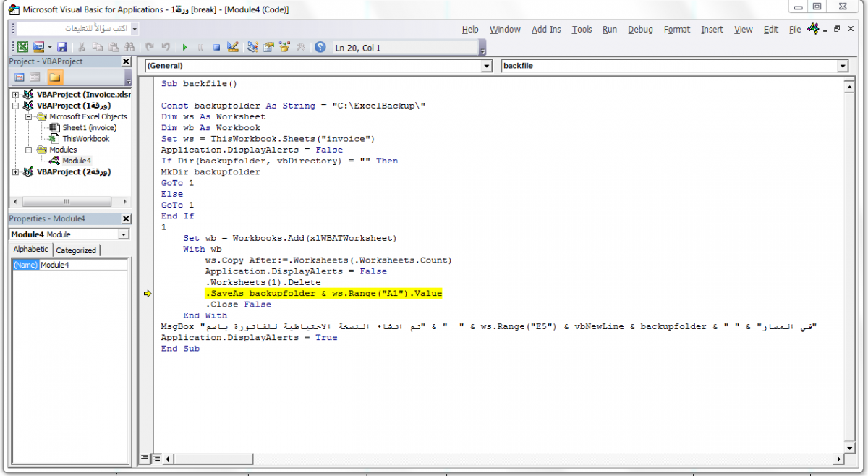
Task: Open the Format menu
Action: 677,30
